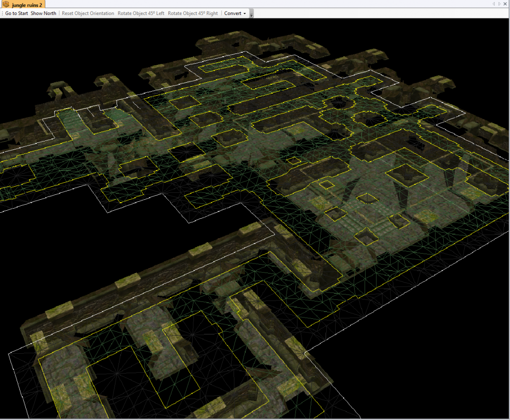The width and height of the screenshot is (510, 420).
Task: Click Reset Object Orientation
Action: [x=88, y=13]
